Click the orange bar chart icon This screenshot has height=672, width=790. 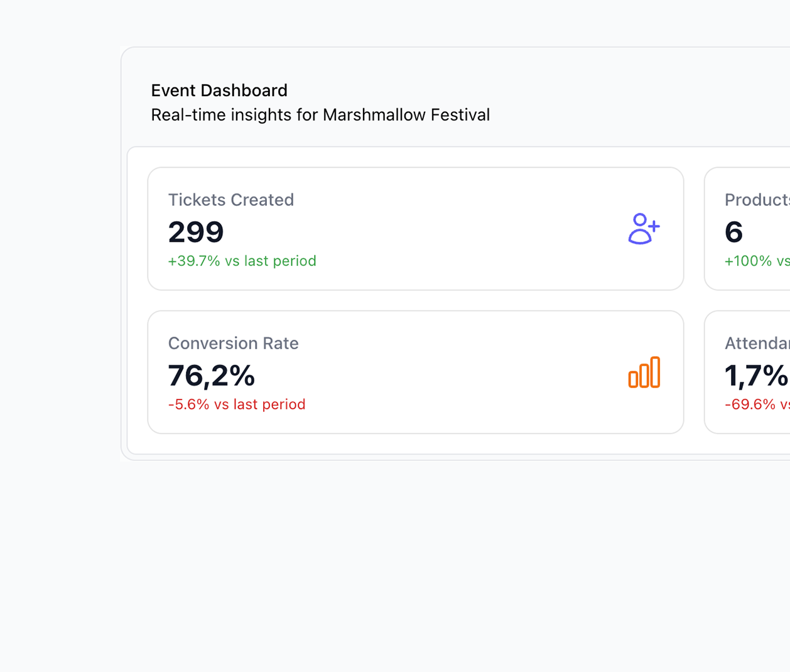(x=644, y=372)
